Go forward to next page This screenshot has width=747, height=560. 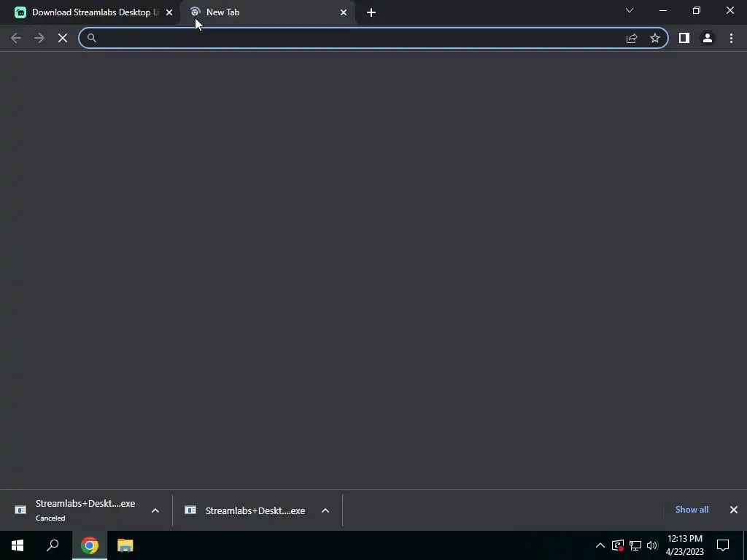(x=39, y=38)
